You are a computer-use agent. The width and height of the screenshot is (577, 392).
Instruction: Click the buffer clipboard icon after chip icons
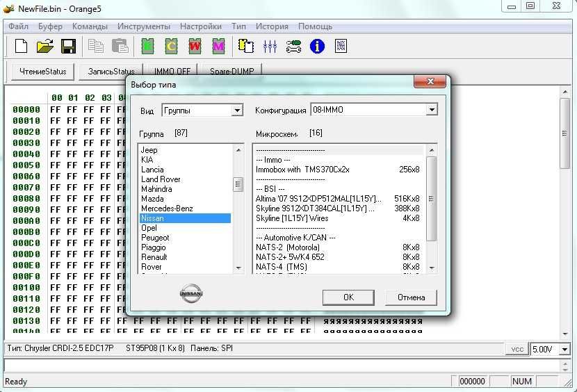point(246,47)
